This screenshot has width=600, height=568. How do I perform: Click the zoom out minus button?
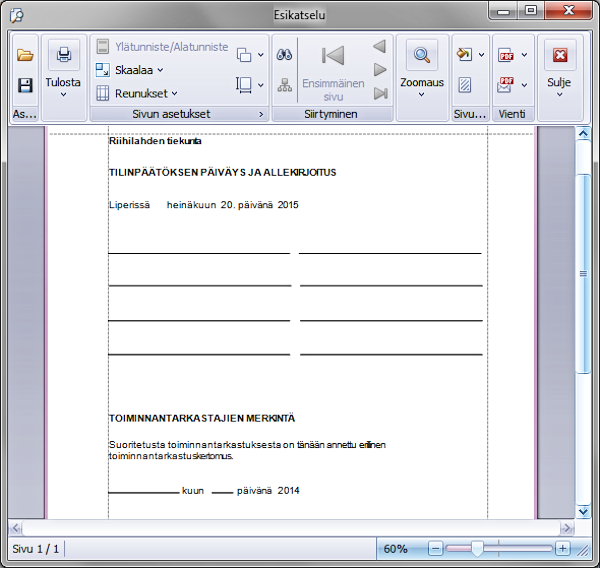(x=435, y=549)
